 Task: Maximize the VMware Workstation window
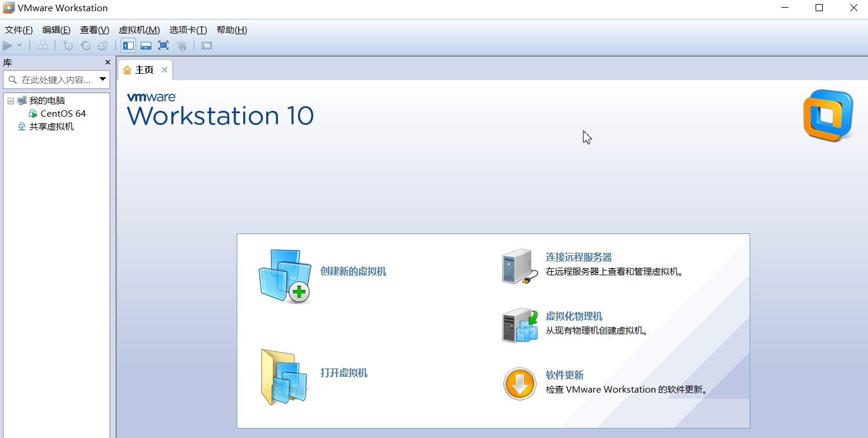pos(819,8)
